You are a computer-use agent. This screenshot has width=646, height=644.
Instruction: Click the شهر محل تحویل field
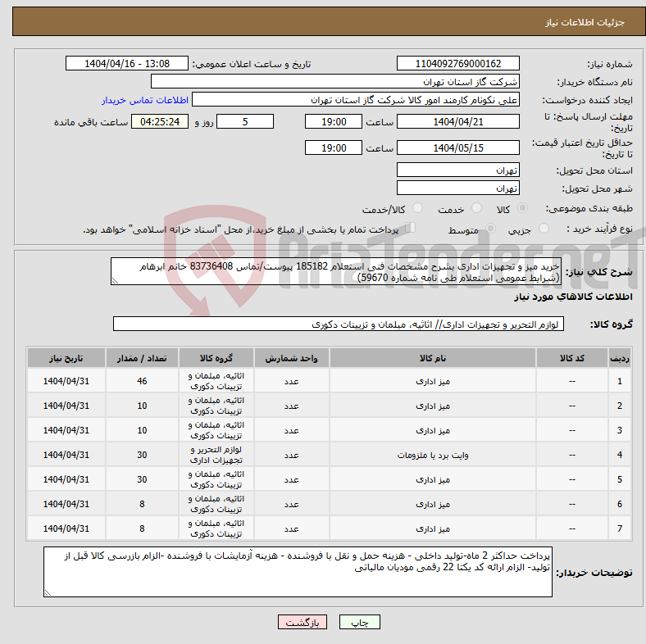coord(457,188)
